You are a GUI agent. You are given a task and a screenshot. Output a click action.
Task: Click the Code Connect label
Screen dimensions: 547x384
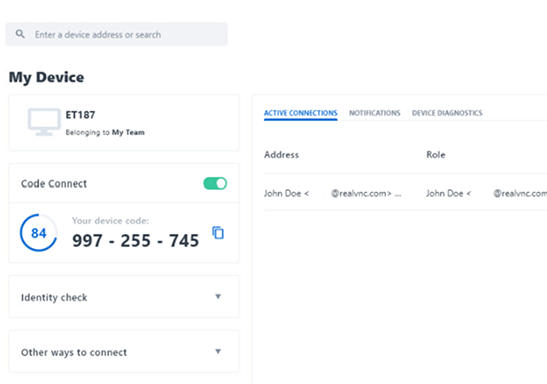(54, 183)
